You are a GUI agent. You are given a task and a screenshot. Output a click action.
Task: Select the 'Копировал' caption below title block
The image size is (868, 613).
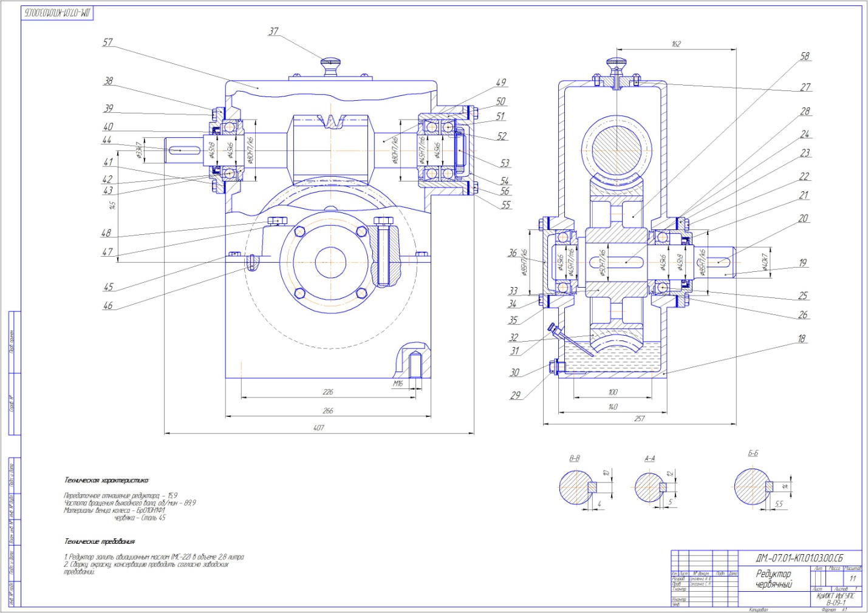pos(759,609)
